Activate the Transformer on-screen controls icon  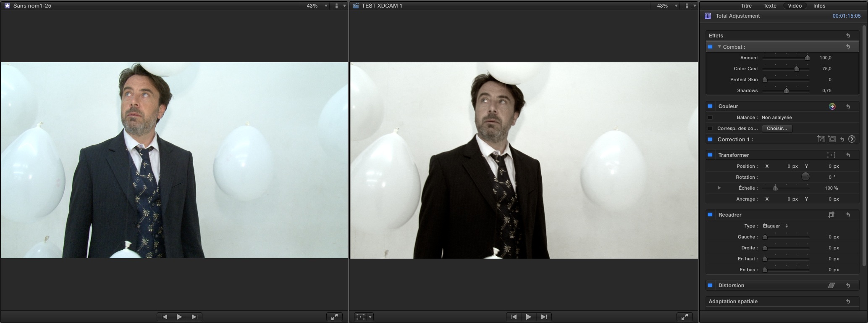[831, 155]
